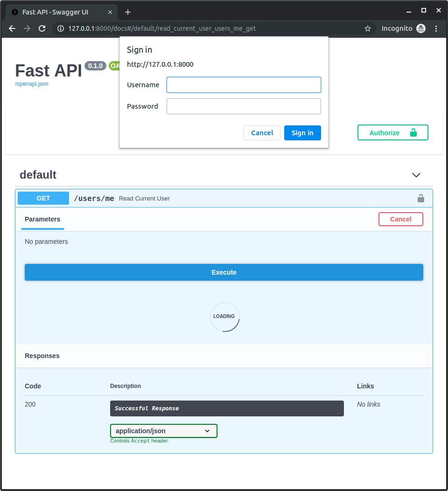Open the application/json media type dropdown

(x=163, y=430)
